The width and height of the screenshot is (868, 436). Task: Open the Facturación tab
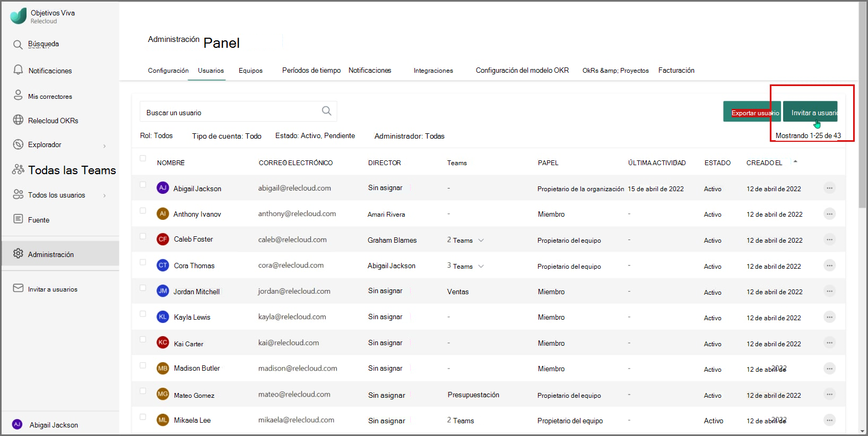tap(676, 70)
